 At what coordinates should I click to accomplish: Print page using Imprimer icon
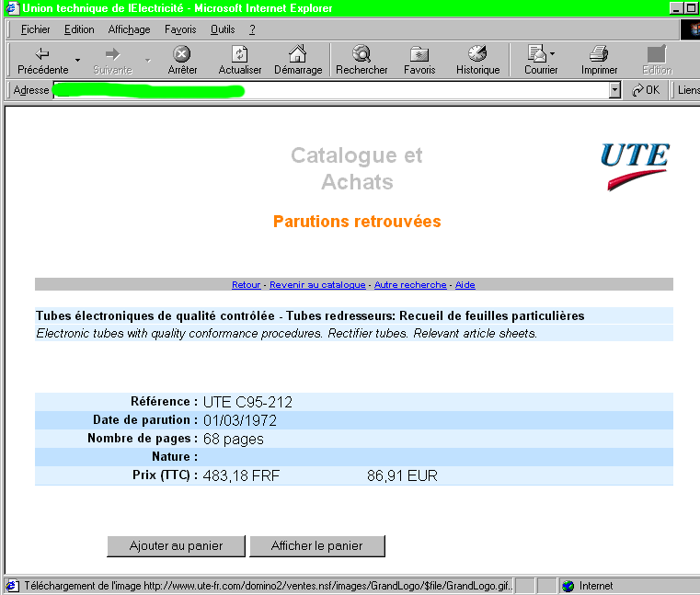tap(599, 54)
